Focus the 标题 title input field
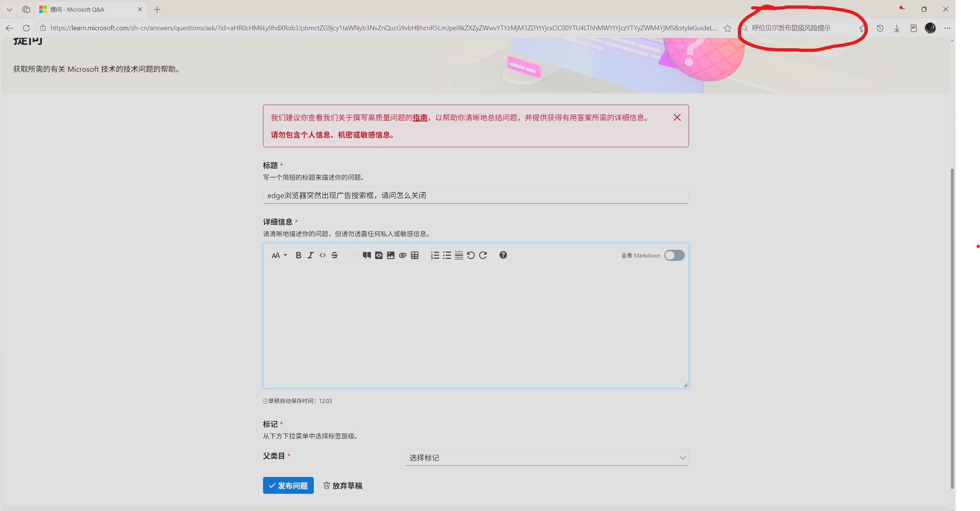Screen dimensions: 980x511 pyautogui.click(x=476, y=195)
